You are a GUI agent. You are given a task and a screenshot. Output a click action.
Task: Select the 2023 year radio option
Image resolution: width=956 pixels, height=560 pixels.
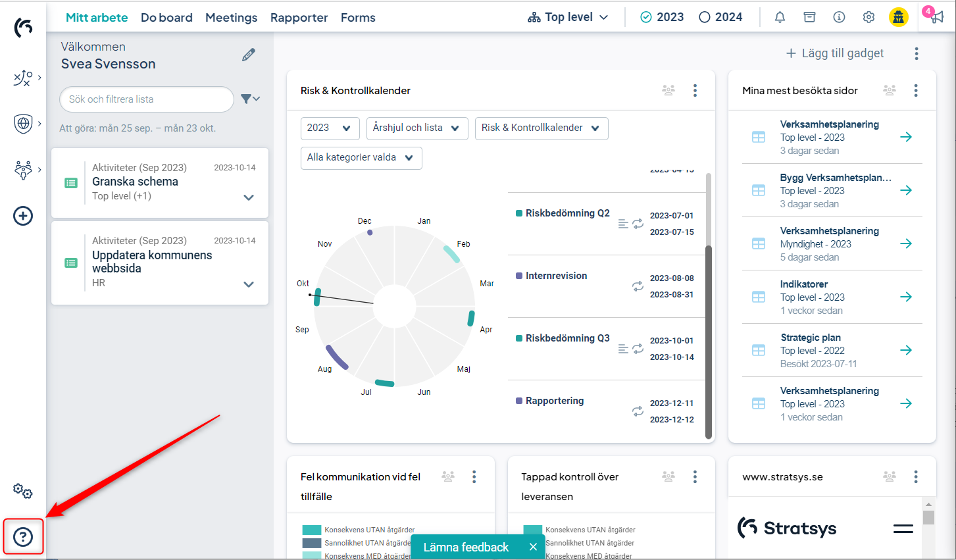pos(662,18)
